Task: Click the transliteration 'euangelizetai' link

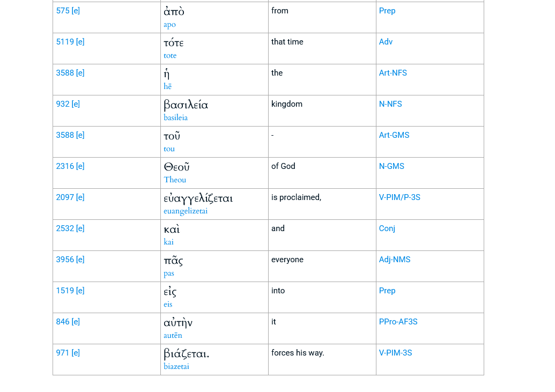Action: [186, 211]
